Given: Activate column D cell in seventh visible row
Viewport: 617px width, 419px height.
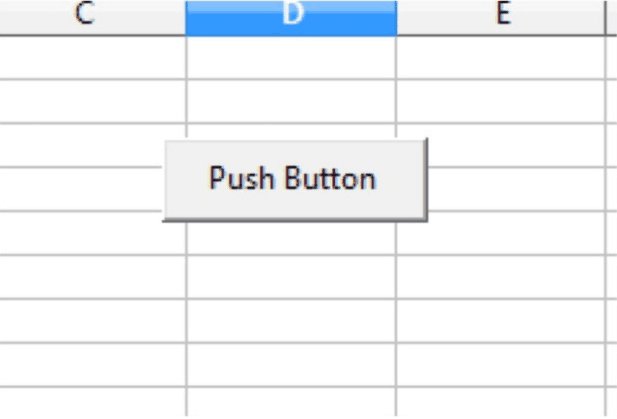Looking at the screenshot, I should click(x=291, y=321).
